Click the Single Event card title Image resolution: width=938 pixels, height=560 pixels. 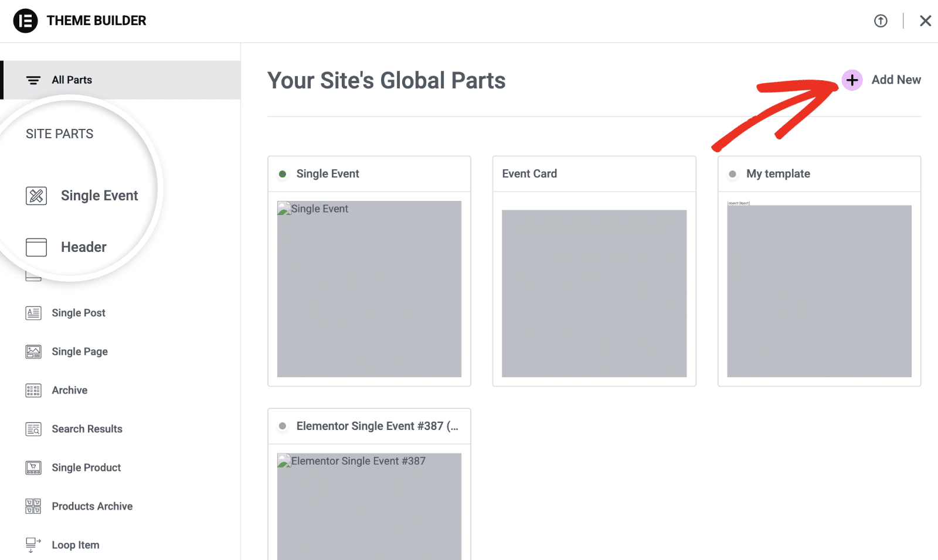click(x=328, y=173)
